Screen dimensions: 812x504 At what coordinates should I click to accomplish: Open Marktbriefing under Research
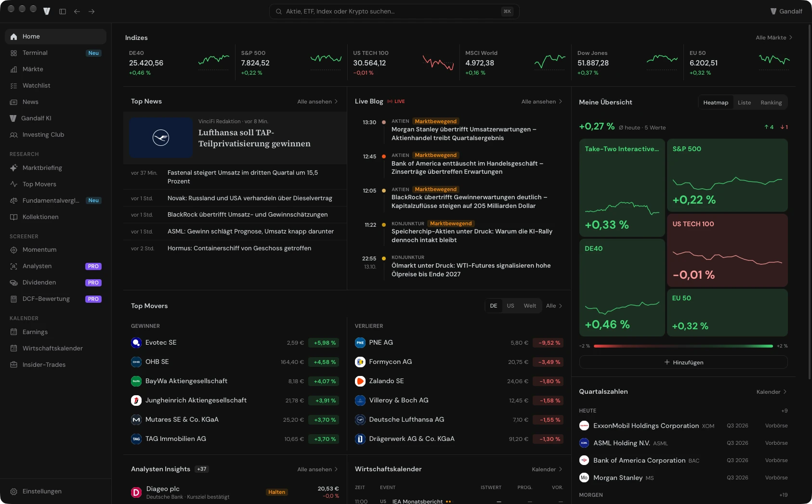[x=55, y=168]
